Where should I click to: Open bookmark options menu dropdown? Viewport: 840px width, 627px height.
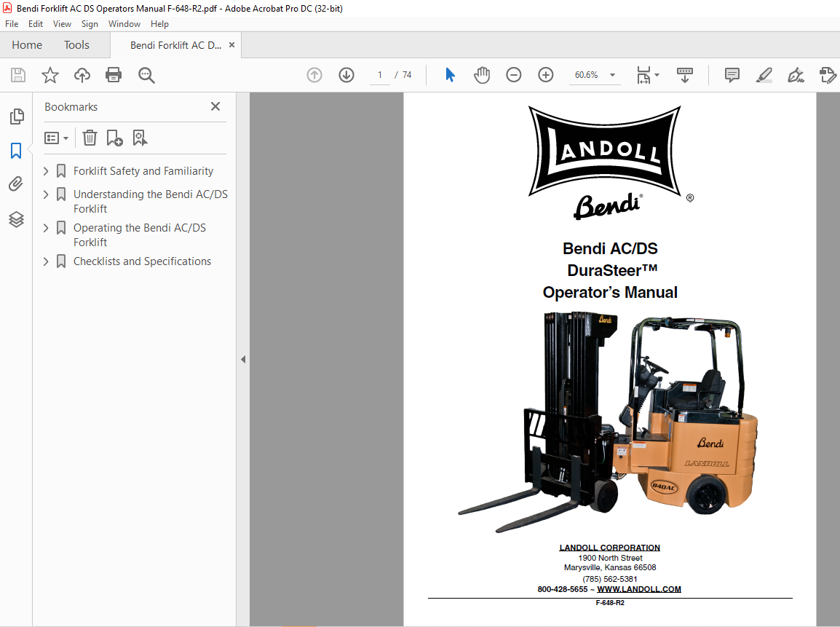coord(56,138)
